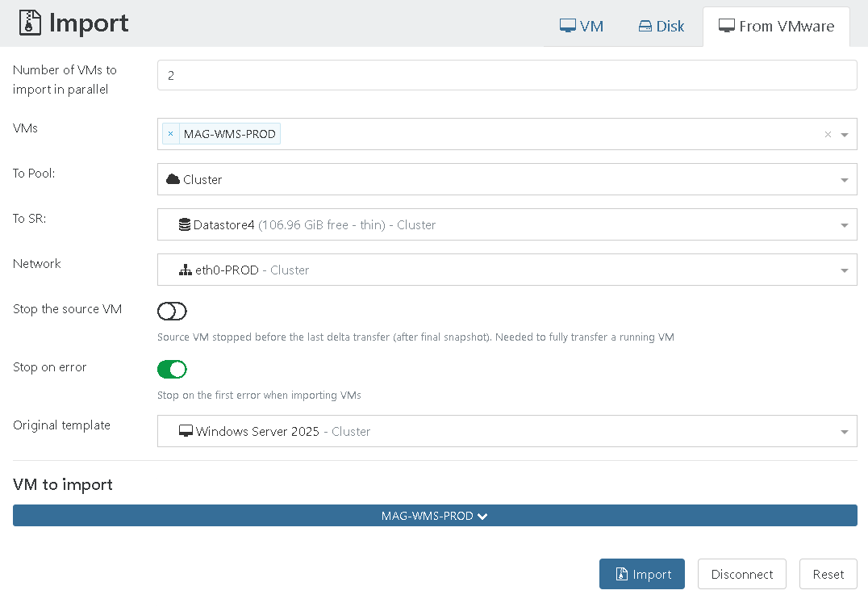The width and height of the screenshot is (868, 607).
Task: Click the Import archive icon in the header
Action: [x=29, y=24]
